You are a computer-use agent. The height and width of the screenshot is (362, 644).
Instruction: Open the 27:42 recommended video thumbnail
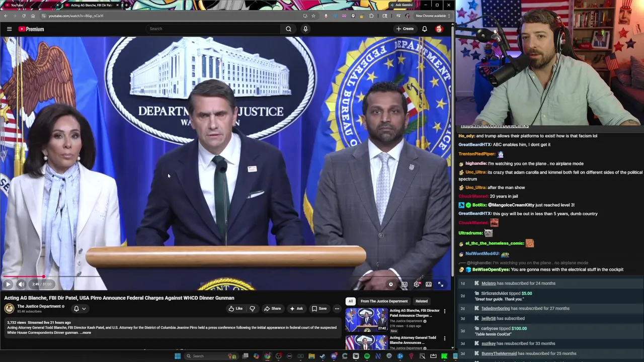coord(366,320)
